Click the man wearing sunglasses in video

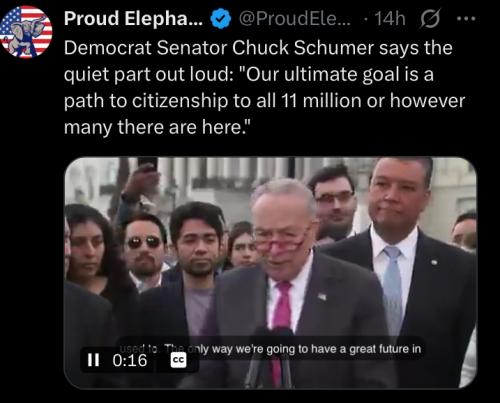[x=145, y=248]
